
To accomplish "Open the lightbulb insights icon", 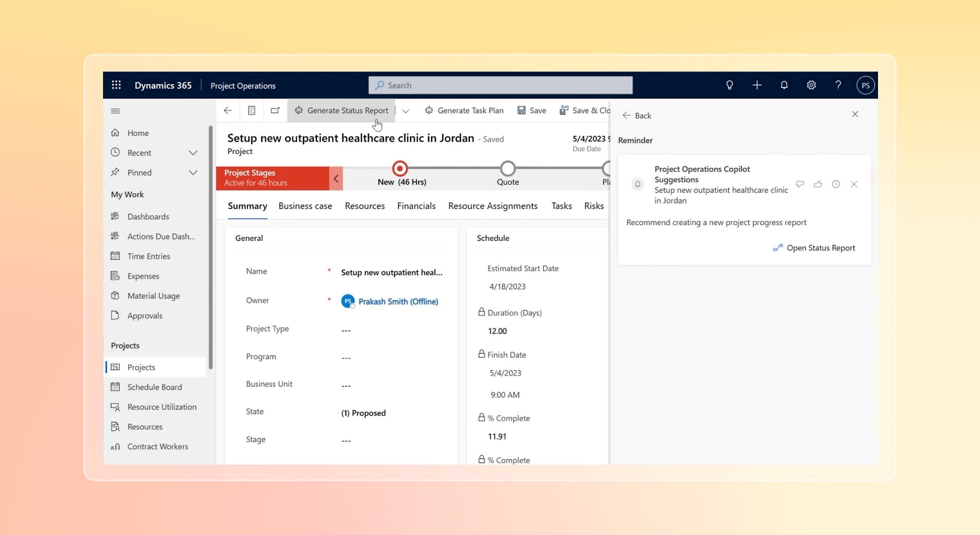I will click(729, 85).
